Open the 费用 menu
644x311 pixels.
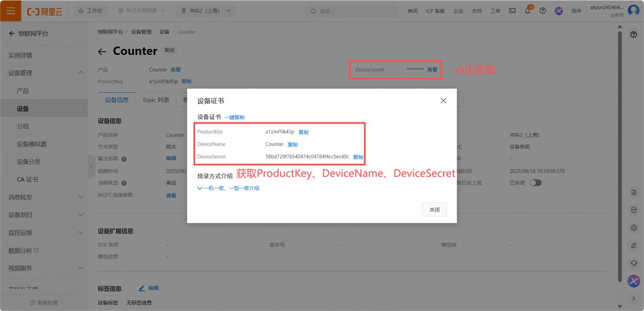(x=413, y=11)
